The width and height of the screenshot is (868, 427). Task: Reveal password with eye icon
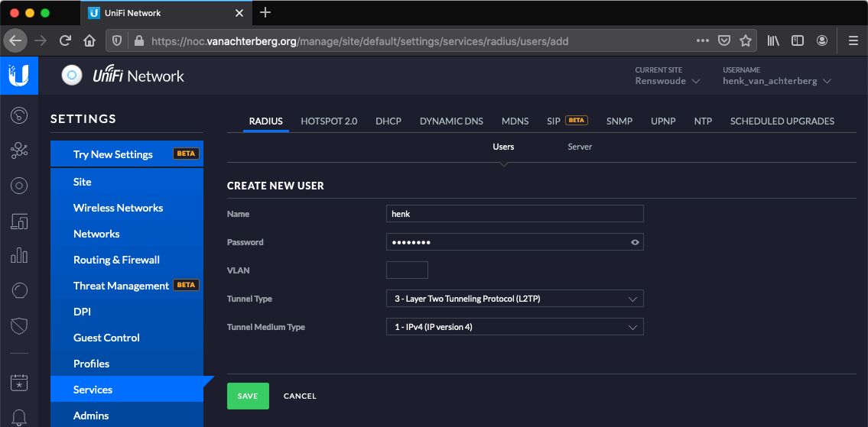tap(635, 242)
